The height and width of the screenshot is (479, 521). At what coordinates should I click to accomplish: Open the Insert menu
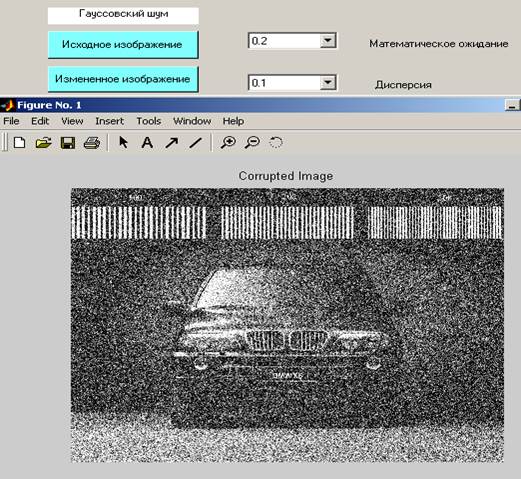point(110,121)
